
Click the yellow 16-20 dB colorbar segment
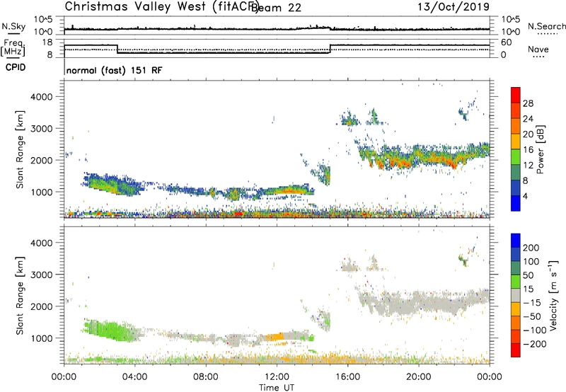(516, 141)
